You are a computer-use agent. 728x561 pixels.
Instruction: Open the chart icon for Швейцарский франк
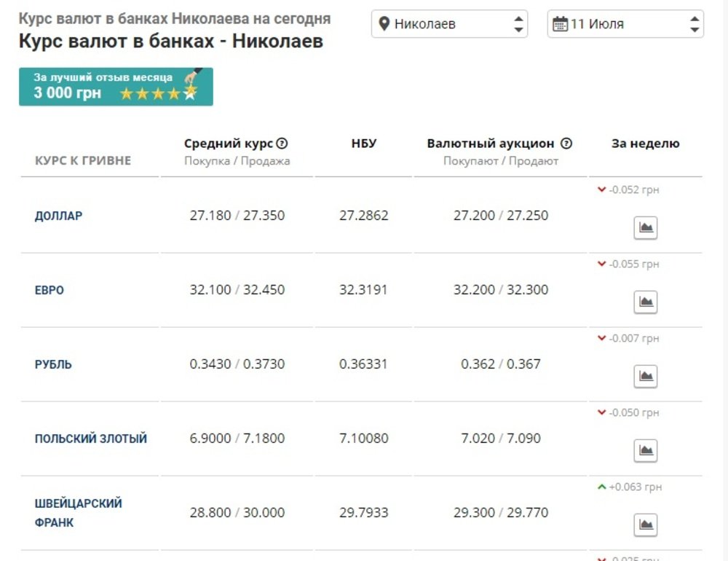point(645,525)
